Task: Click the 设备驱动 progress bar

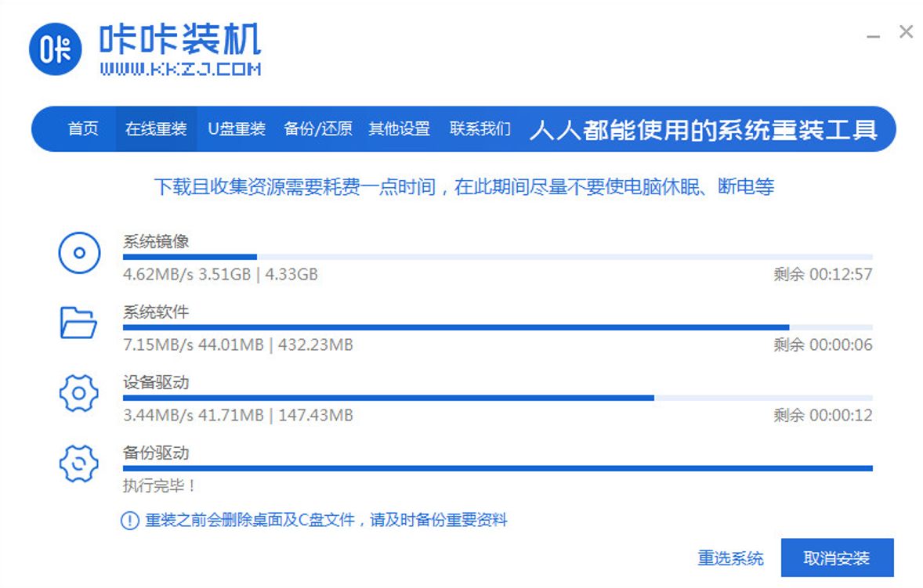Action: tap(498, 398)
